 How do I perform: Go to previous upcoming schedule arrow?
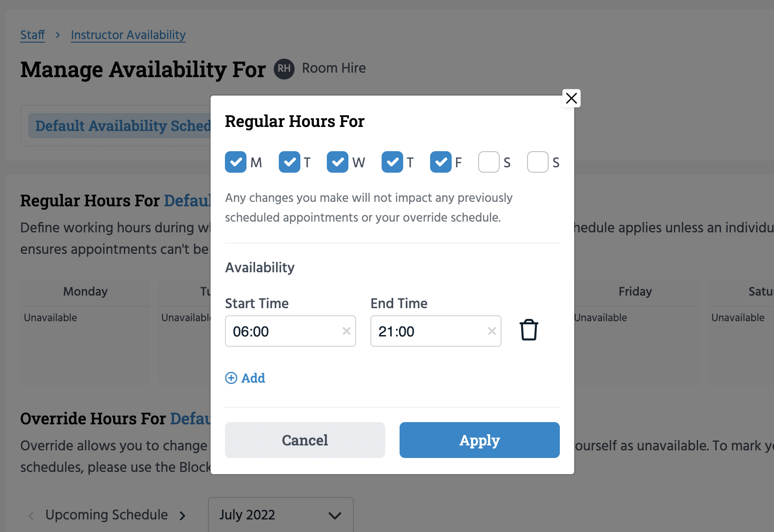pos(31,516)
